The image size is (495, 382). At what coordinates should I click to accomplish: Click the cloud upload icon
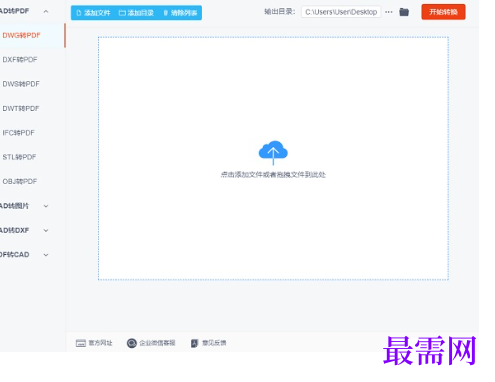(x=273, y=152)
